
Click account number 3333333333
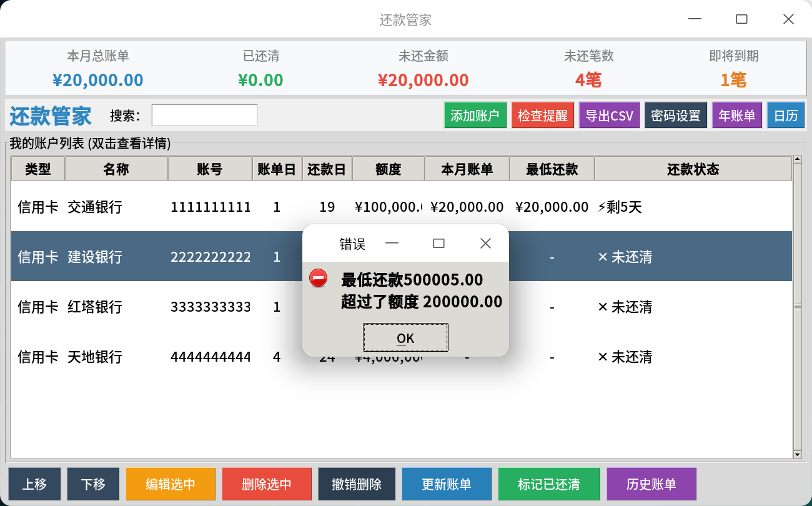pyautogui.click(x=210, y=307)
